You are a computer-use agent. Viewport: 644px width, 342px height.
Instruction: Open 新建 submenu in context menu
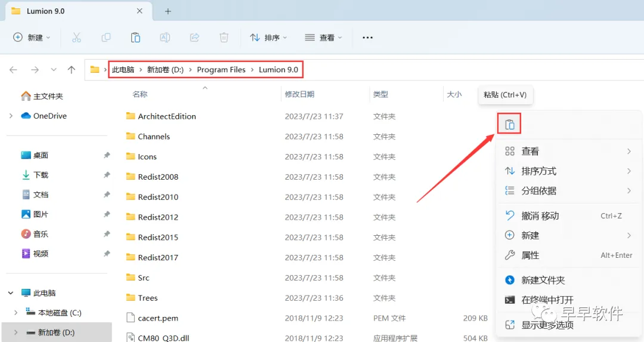click(x=568, y=236)
